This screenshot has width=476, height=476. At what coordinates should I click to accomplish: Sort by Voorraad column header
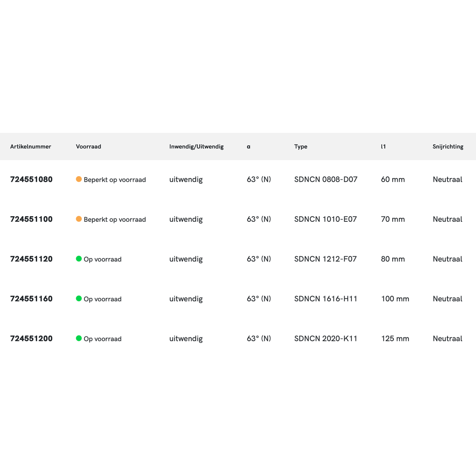(x=89, y=147)
